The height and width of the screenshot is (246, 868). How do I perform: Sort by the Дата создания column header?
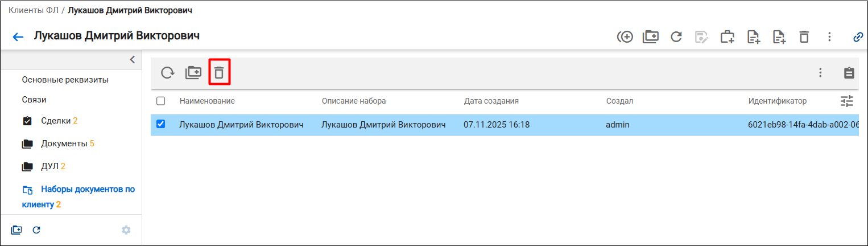[491, 101]
